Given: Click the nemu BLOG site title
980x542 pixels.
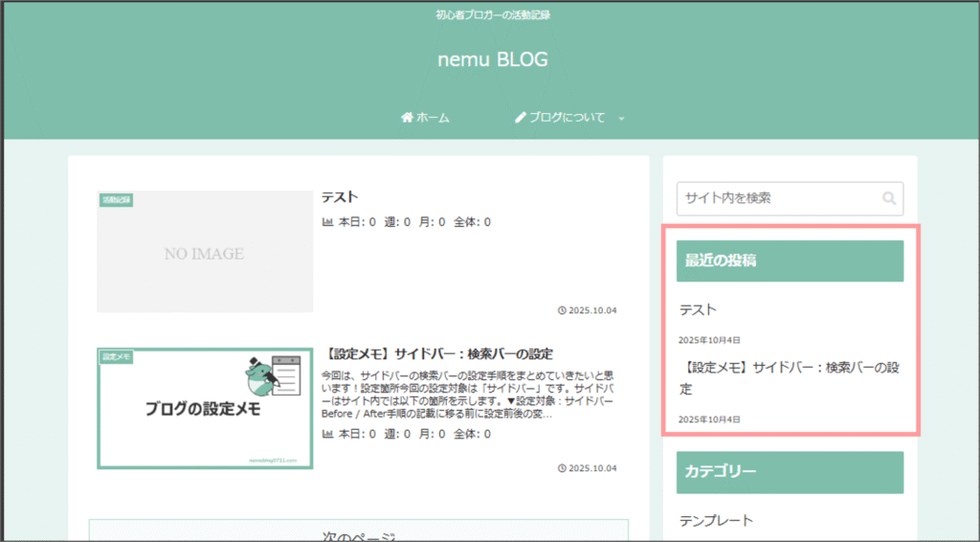Looking at the screenshot, I should point(492,59).
